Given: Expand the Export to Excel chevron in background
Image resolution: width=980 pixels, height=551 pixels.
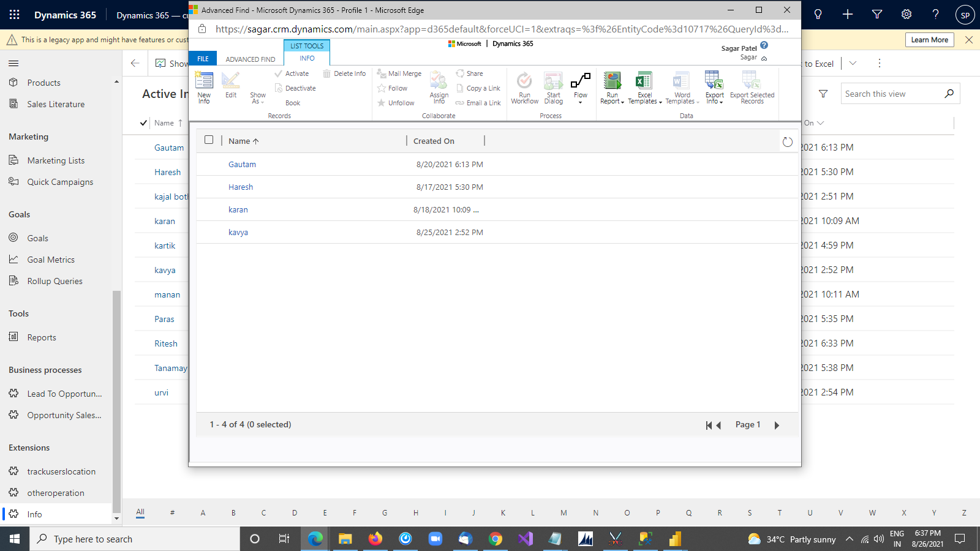Looking at the screenshot, I should 853,63.
